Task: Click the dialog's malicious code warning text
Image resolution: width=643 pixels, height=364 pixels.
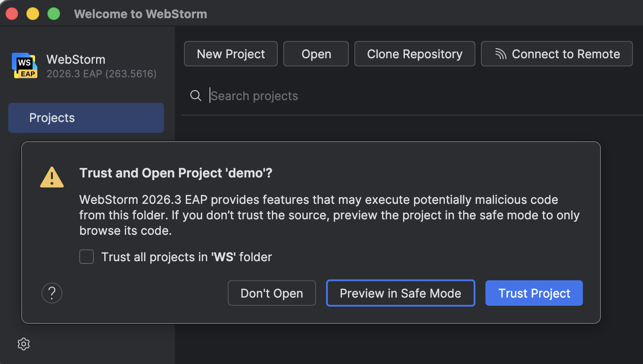Action: pos(330,215)
